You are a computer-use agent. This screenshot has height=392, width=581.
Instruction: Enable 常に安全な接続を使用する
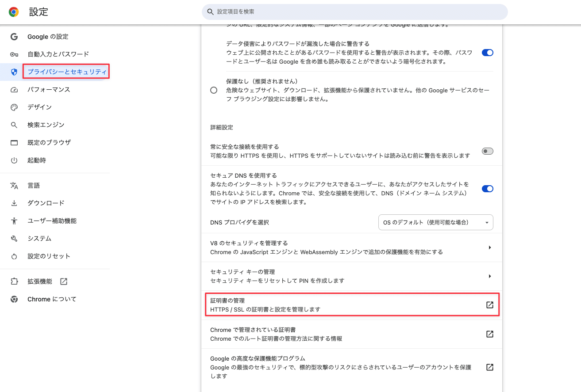[487, 151]
